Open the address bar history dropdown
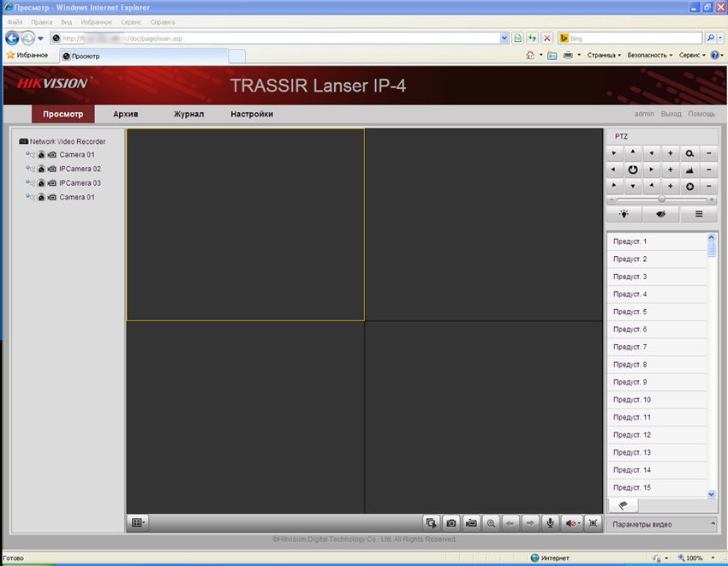This screenshot has width=728, height=566. point(504,39)
